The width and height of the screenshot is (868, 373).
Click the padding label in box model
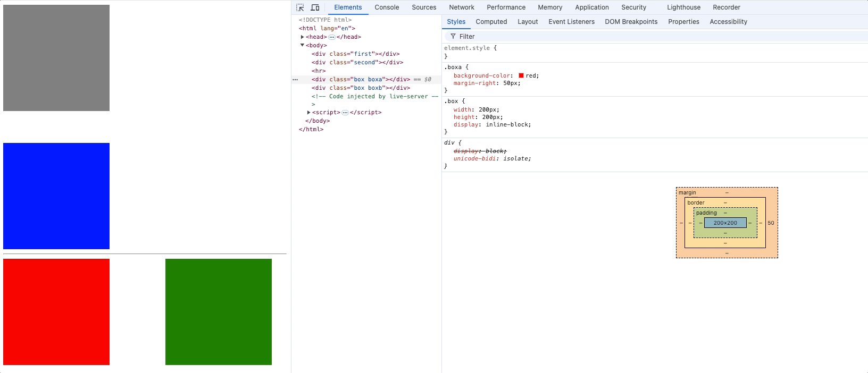click(x=706, y=213)
